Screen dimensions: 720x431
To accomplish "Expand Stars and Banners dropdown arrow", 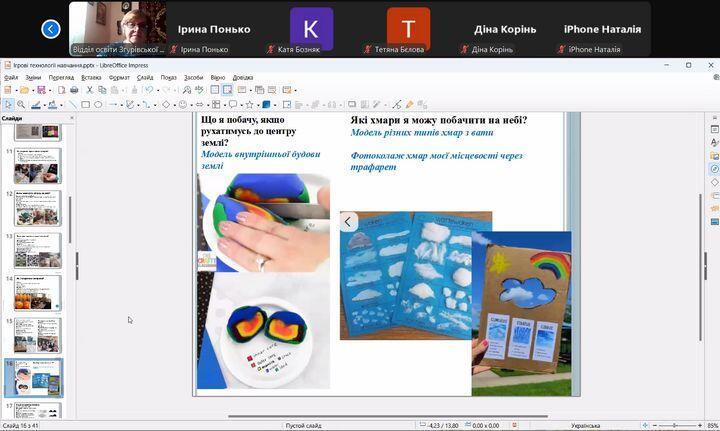I will tap(258, 105).
